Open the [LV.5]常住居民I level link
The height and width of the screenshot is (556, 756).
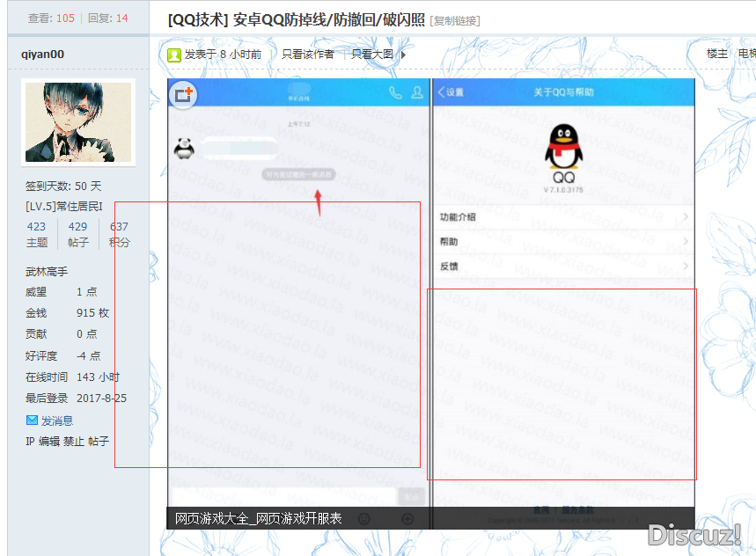tap(64, 207)
